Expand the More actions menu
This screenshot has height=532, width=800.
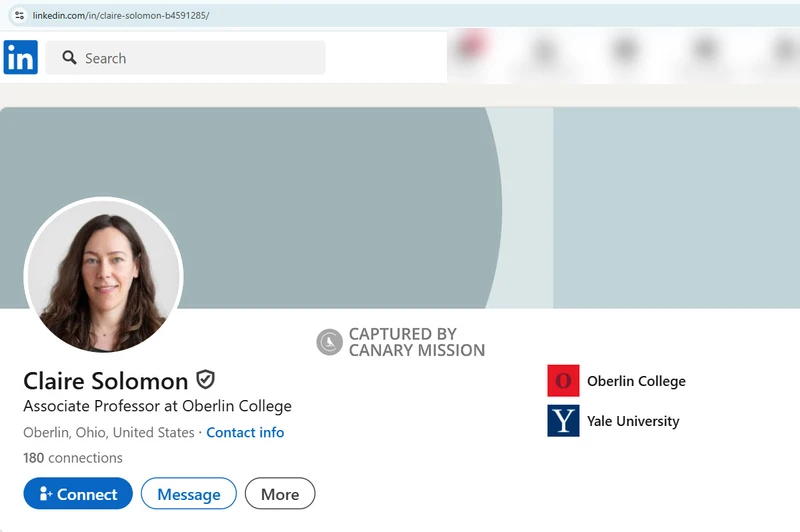click(x=280, y=494)
